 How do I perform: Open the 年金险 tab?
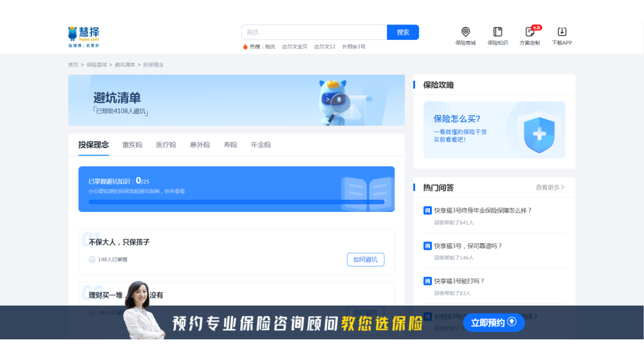click(261, 145)
